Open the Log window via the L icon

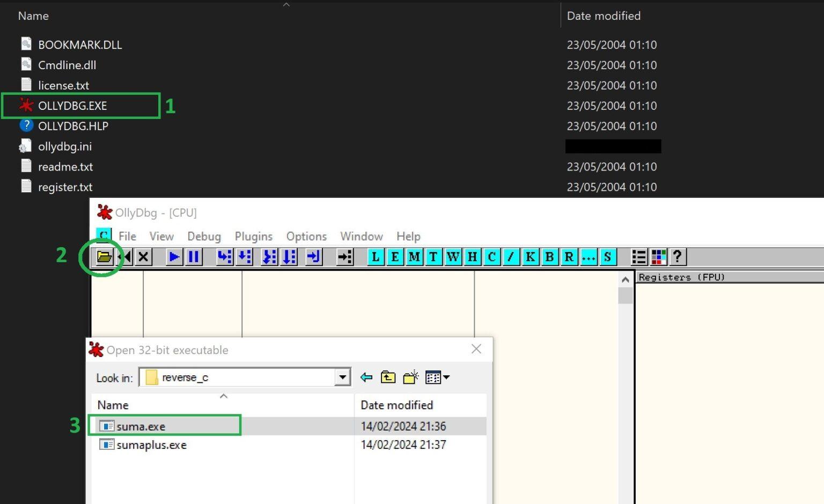376,257
